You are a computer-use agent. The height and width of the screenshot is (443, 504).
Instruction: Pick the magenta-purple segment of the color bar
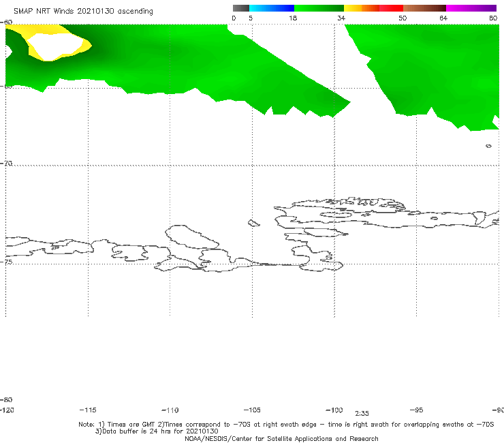(471, 8)
